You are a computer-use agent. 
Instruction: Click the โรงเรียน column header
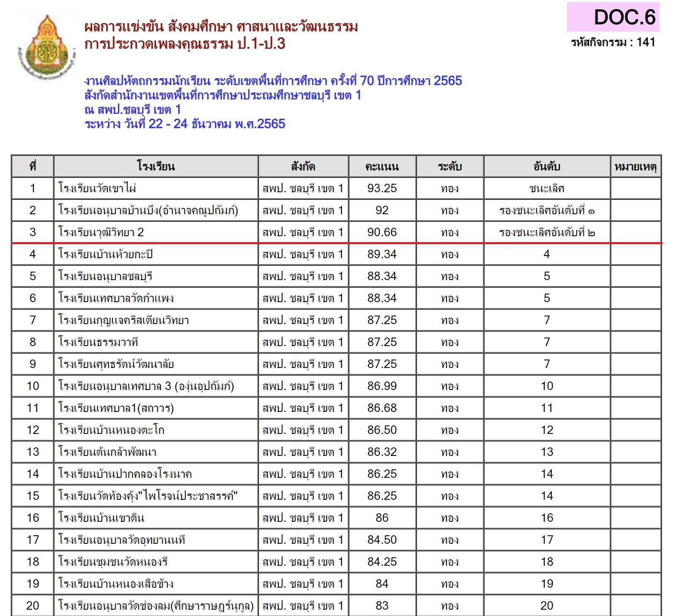[155, 166]
